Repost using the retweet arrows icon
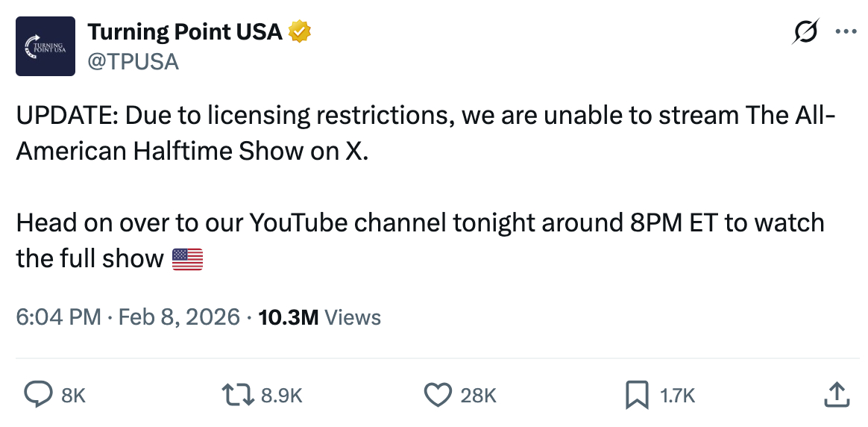 pyautogui.click(x=239, y=395)
